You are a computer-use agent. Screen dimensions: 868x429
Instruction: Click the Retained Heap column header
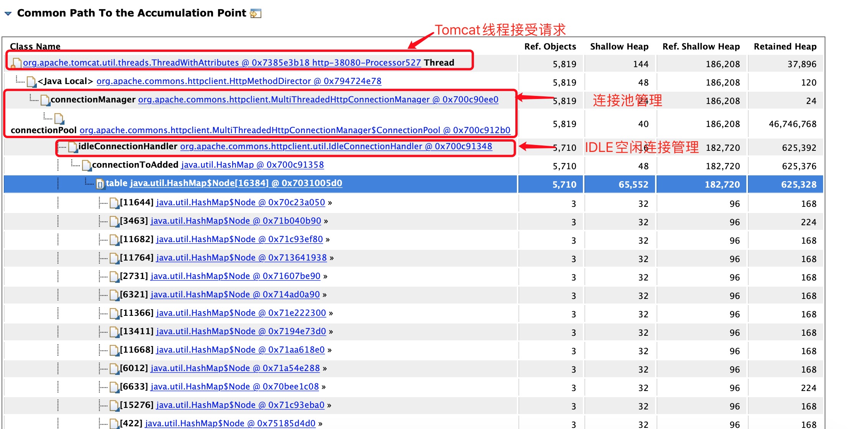coord(785,46)
